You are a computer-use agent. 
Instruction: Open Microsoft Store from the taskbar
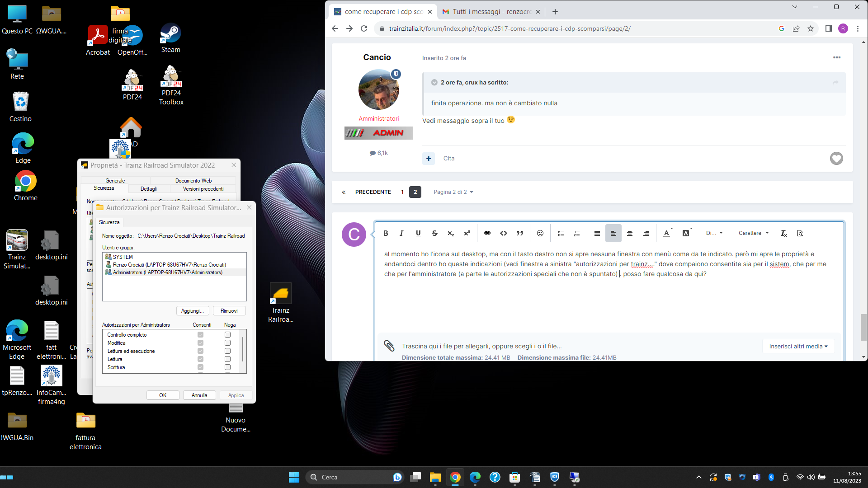point(515,477)
